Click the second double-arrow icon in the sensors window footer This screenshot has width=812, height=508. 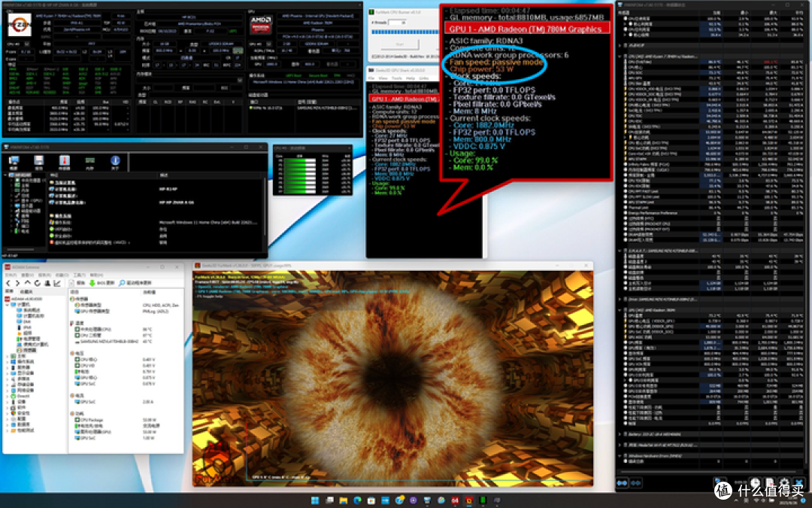click(636, 483)
